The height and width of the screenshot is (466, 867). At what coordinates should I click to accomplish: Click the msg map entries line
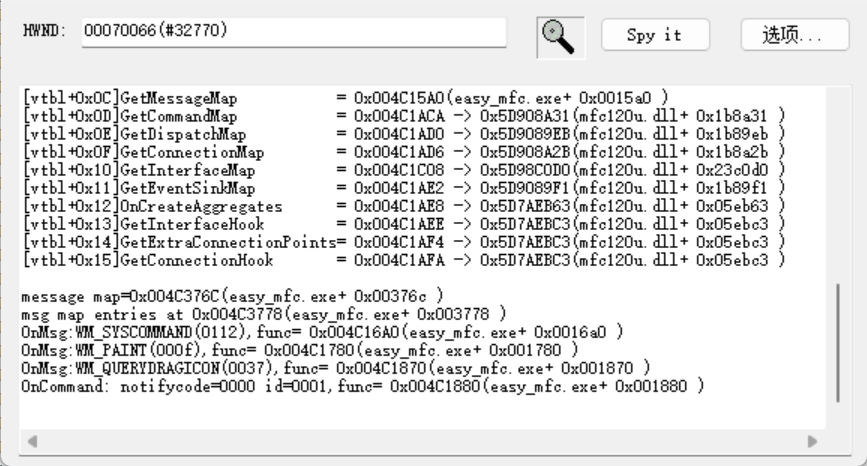point(264,314)
